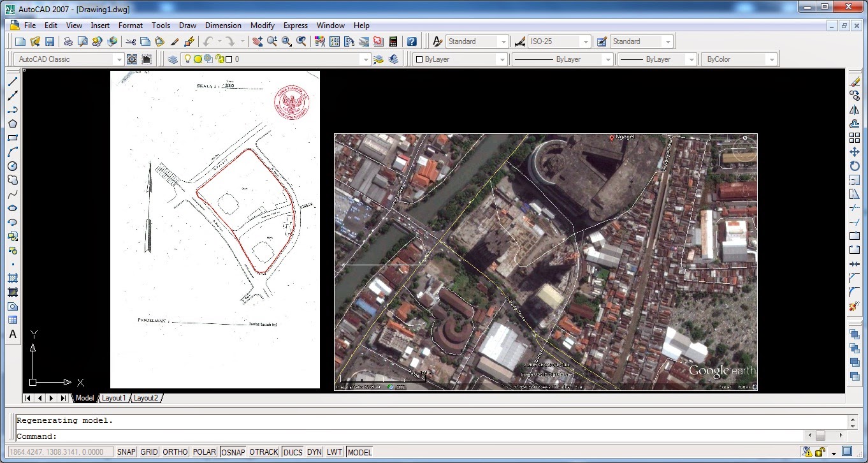Select the scanned site plan image
This screenshot has width=868, height=463.
[x=215, y=229]
